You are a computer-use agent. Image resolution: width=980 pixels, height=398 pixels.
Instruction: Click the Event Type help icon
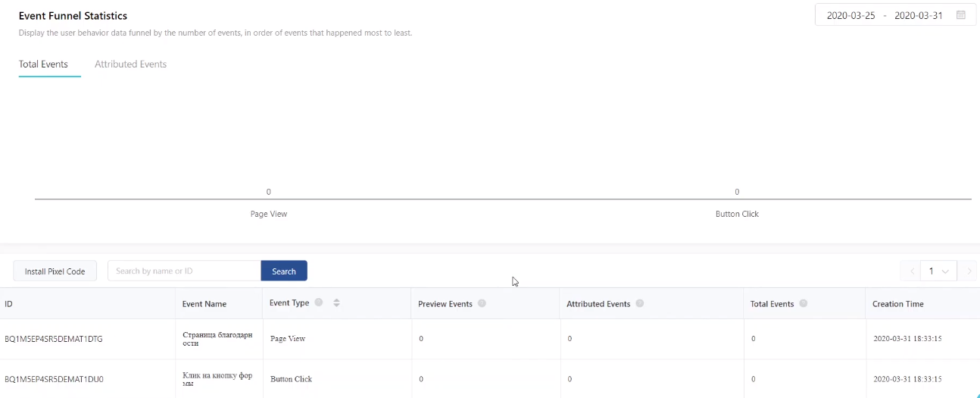[319, 302]
